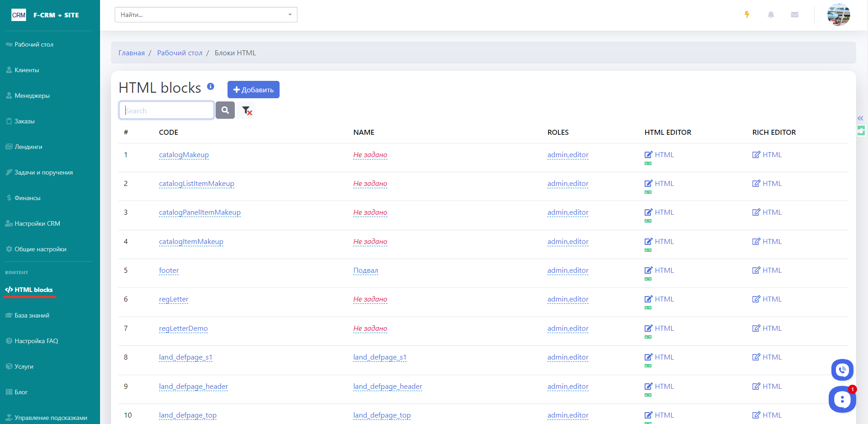Open the phone callback widget
This screenshot has width=868, height=424.
coord(842,370)
